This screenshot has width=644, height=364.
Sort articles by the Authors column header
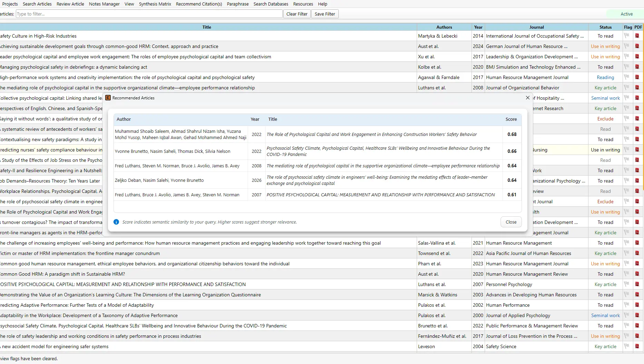(444, 27)
